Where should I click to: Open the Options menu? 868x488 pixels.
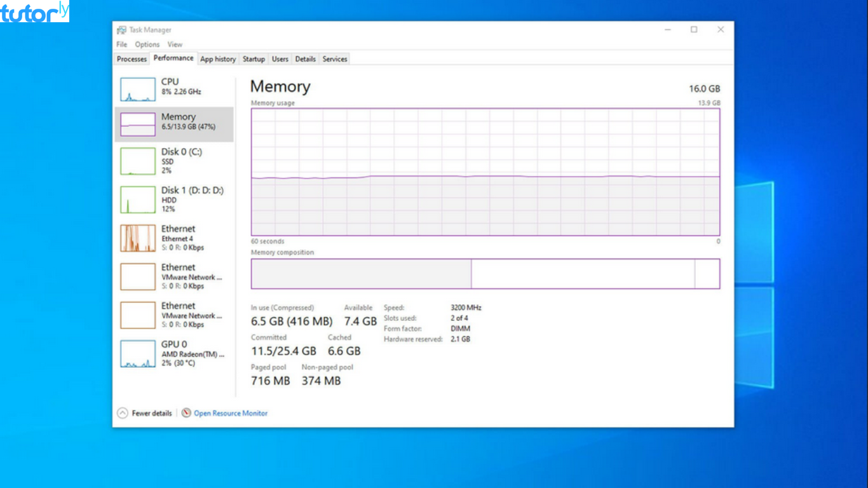tap(147, 44)
